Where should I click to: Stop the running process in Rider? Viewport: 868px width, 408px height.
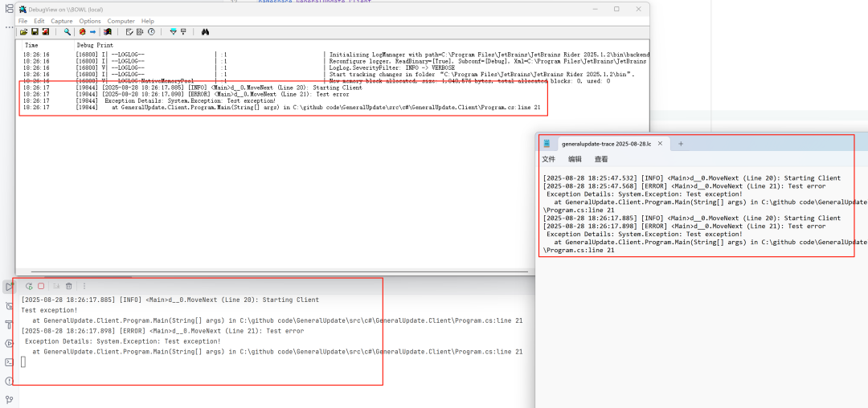41,286
